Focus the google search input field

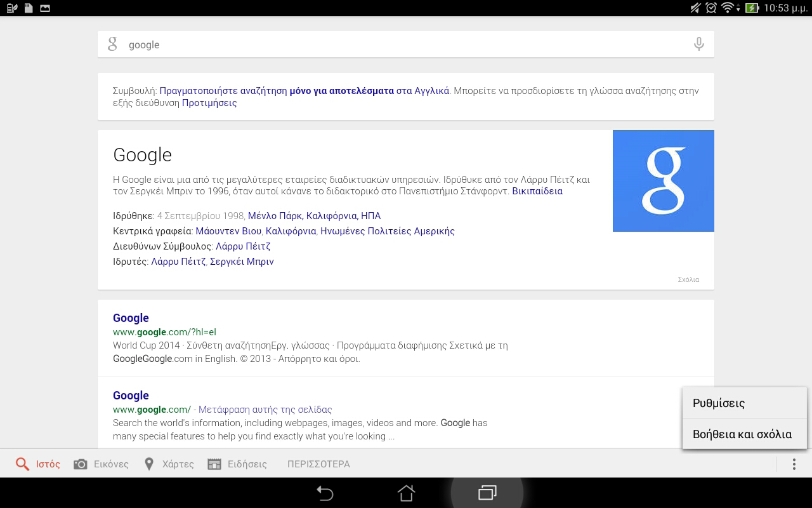coord(406,44)
